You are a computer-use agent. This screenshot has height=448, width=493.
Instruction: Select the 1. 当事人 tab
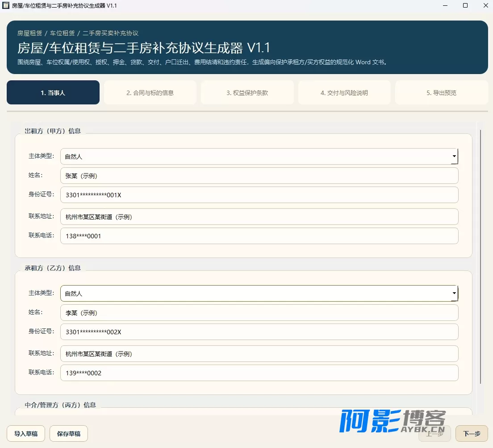point(53,92)
